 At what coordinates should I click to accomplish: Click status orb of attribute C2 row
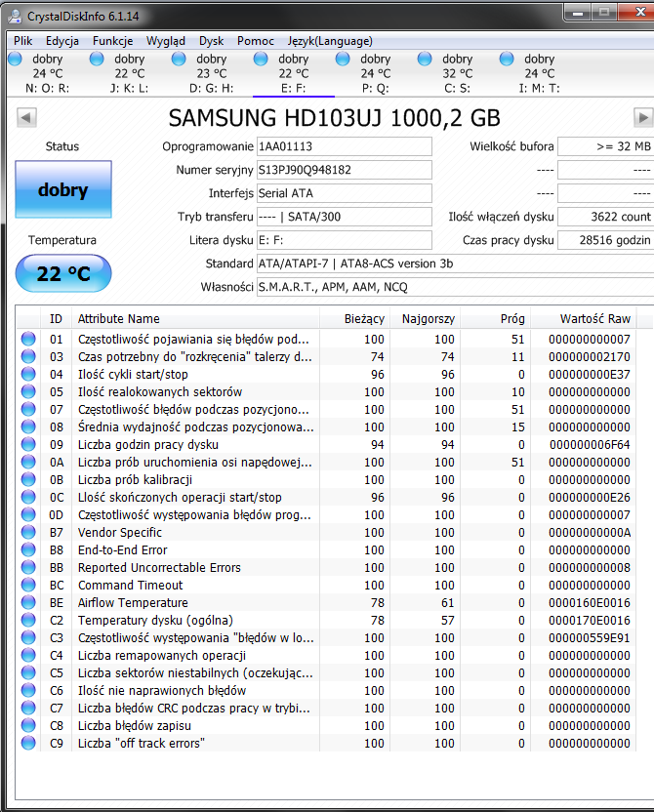pos(28,620)
